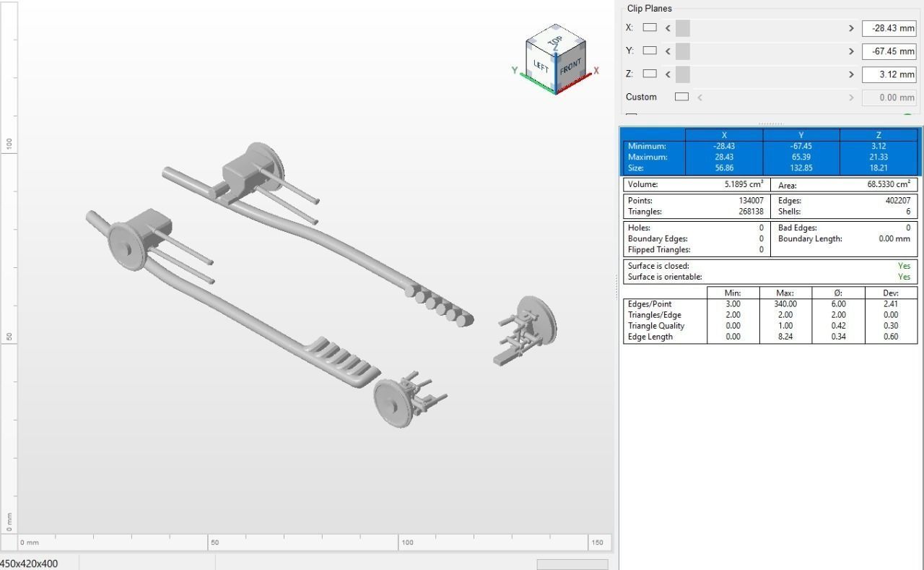Click the platform size 450x420x400 in status bar

[x=29, y=563]
